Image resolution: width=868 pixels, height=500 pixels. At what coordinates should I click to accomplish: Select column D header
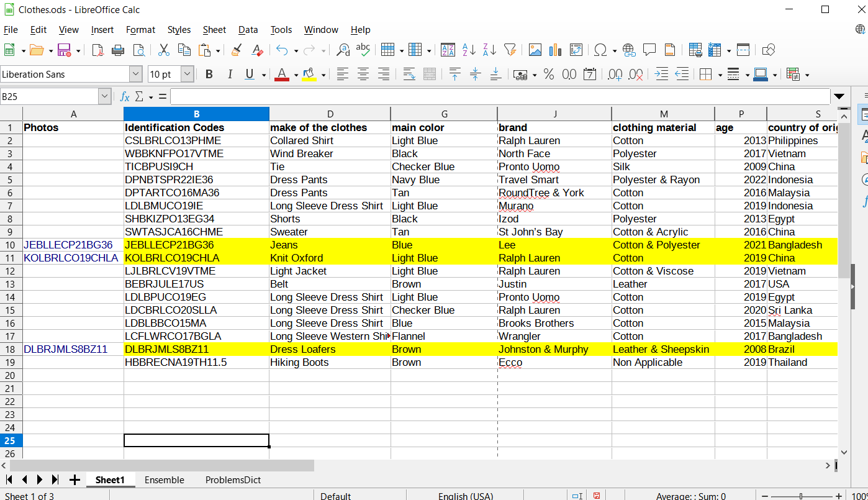330,114
